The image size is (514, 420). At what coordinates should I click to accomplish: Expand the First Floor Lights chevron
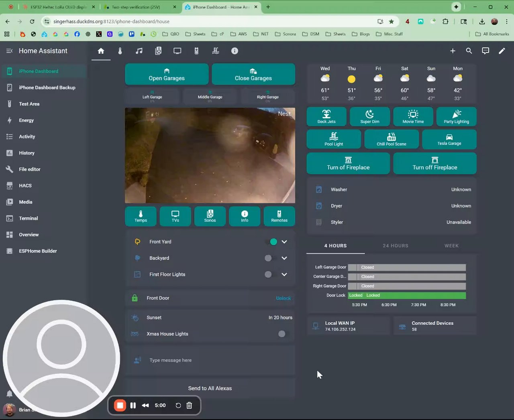284,274
